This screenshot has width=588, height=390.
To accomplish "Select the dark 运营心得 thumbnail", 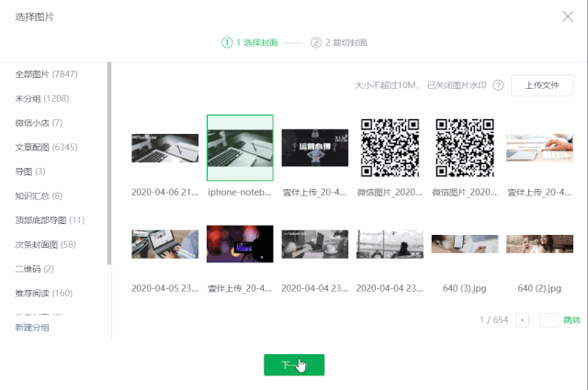I will 315,148.
